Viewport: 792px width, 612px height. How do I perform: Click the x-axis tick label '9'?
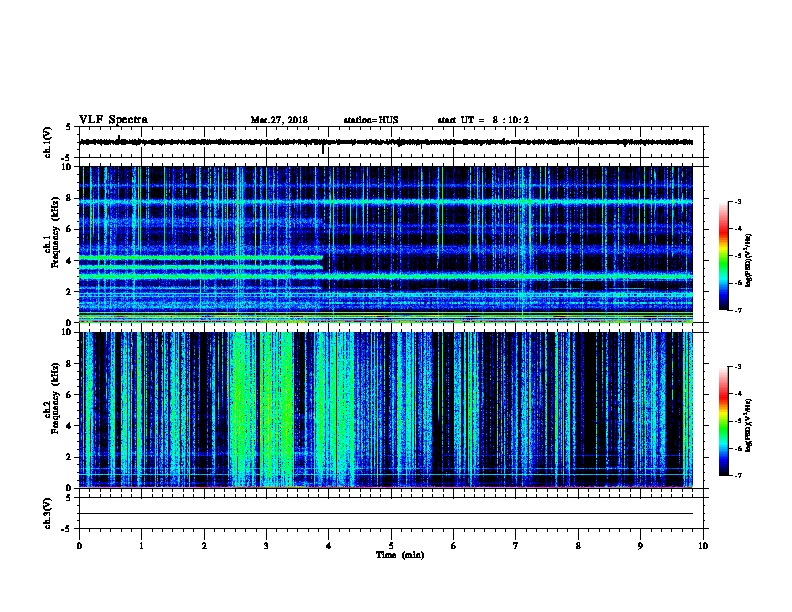(x=640, y=546)
